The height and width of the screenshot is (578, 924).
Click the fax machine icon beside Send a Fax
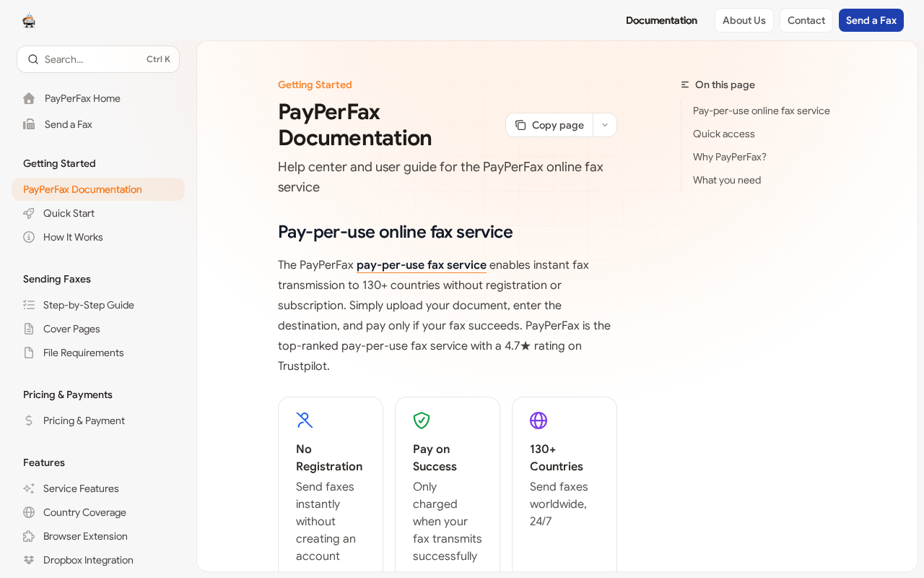click(x=29, y=124)
